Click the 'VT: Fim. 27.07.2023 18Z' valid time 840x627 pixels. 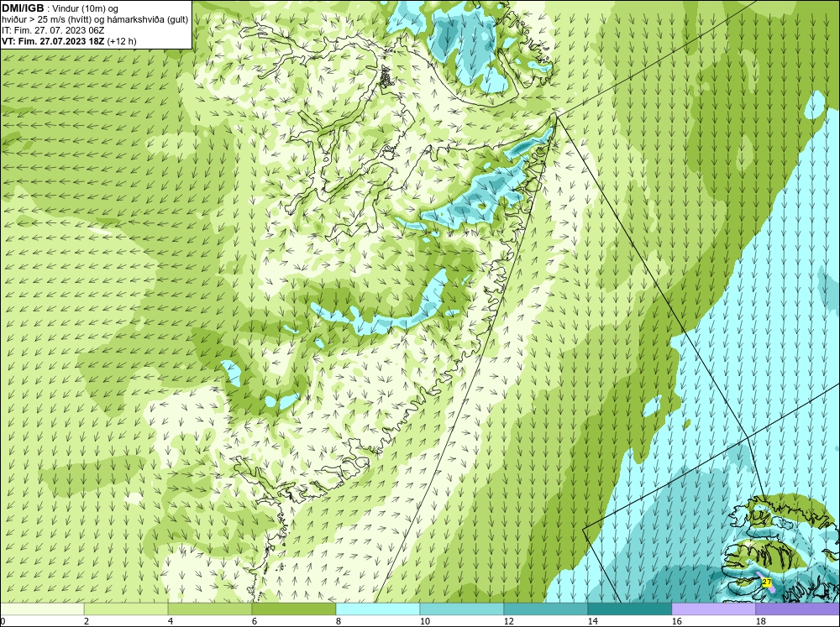pyautogui.click(x=54, y=41)
